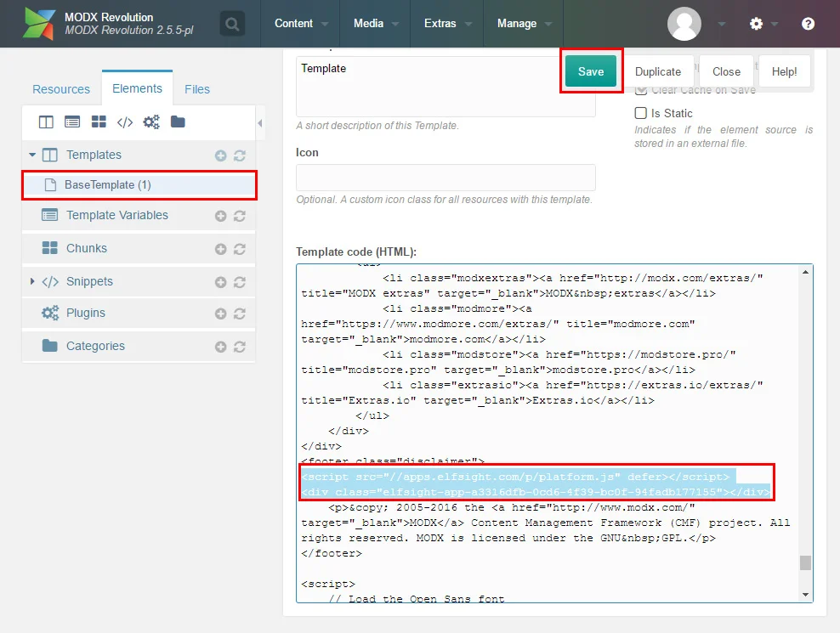Refresh the Templates node
This screenshot has width=840, height=633.
point(240,155)
